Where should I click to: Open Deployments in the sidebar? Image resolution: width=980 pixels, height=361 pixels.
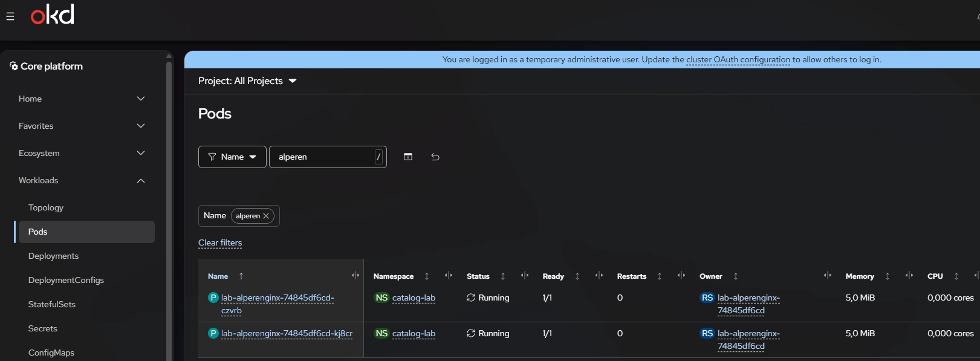coord(53,256)
